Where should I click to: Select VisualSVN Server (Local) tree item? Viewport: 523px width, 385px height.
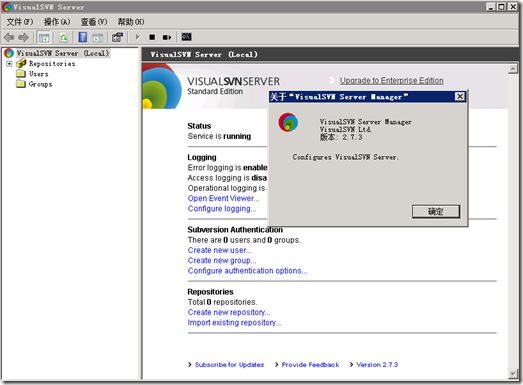[63, 53]
